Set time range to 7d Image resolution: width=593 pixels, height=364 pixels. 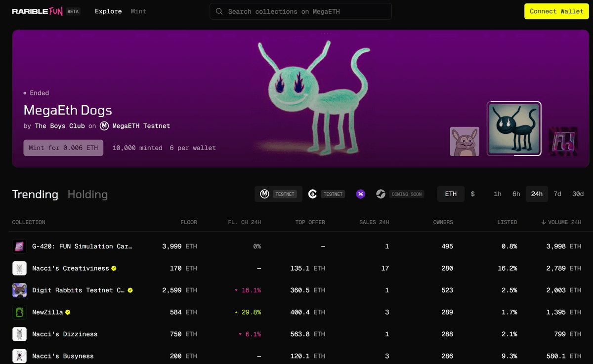click(x=557, y=194)
